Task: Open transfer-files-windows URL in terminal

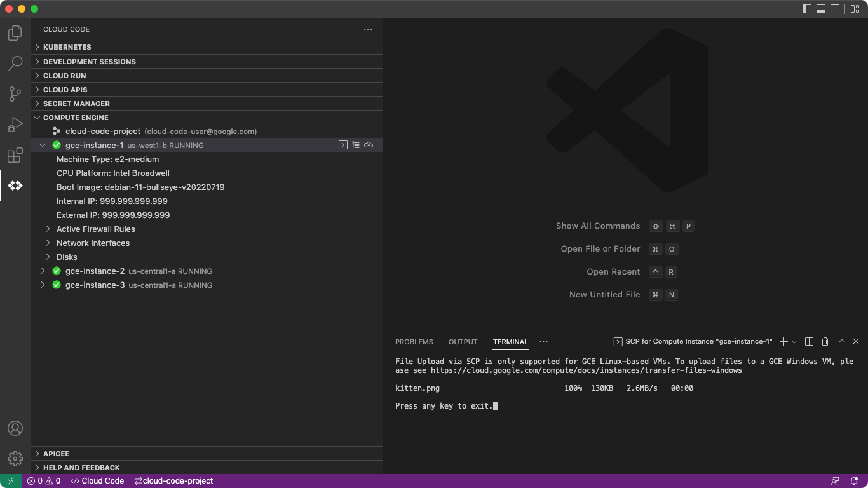Action: point(587,370)
